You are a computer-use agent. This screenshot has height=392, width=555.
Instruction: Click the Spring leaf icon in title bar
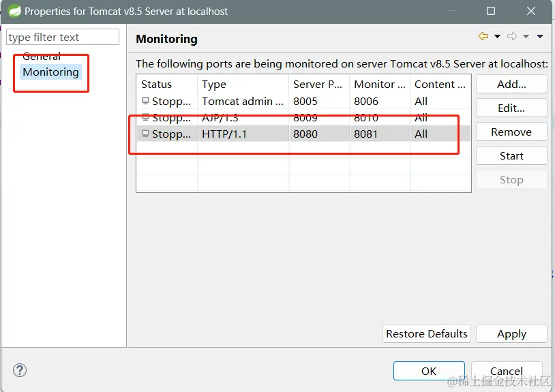(x=14, y=11)
